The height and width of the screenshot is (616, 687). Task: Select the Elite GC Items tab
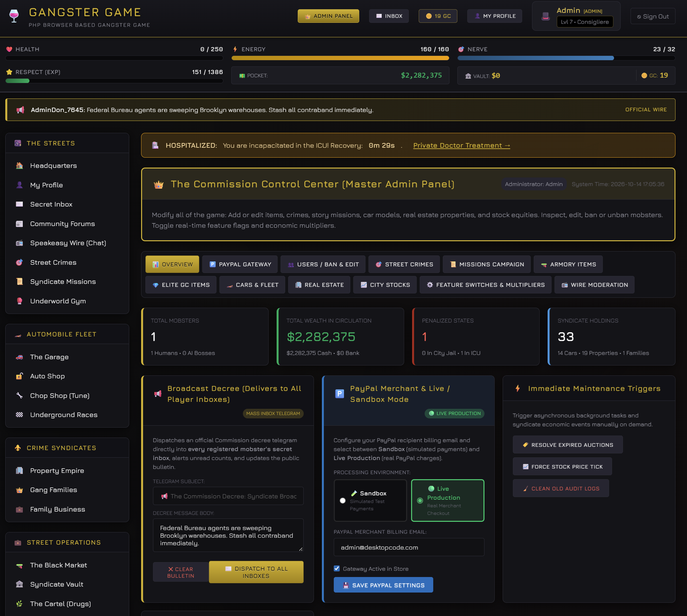tap(181, 285)
